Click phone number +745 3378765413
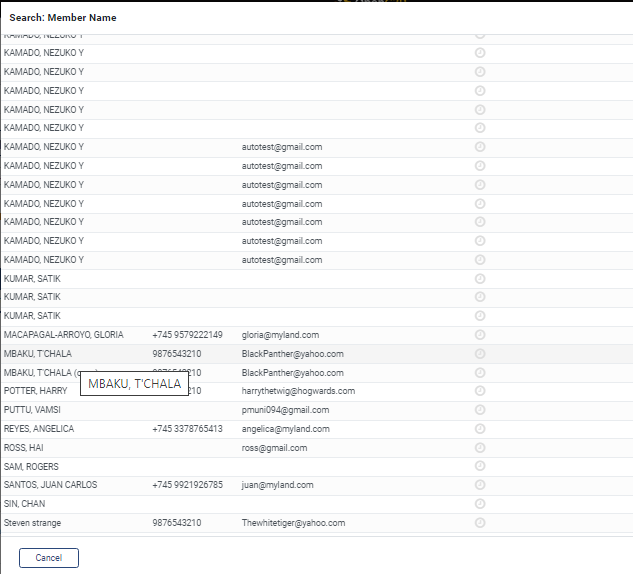Screen dimensions: 633x574 coord(187,429)
